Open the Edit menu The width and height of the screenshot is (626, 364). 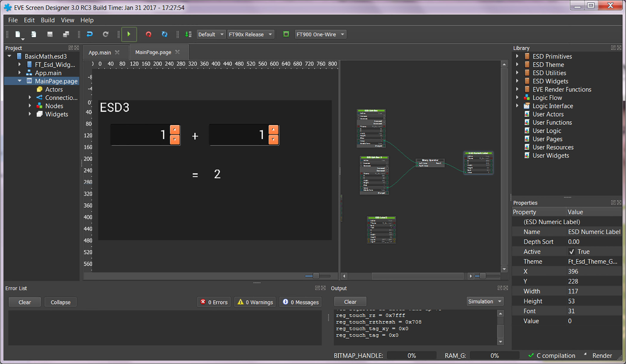point(29,20)
